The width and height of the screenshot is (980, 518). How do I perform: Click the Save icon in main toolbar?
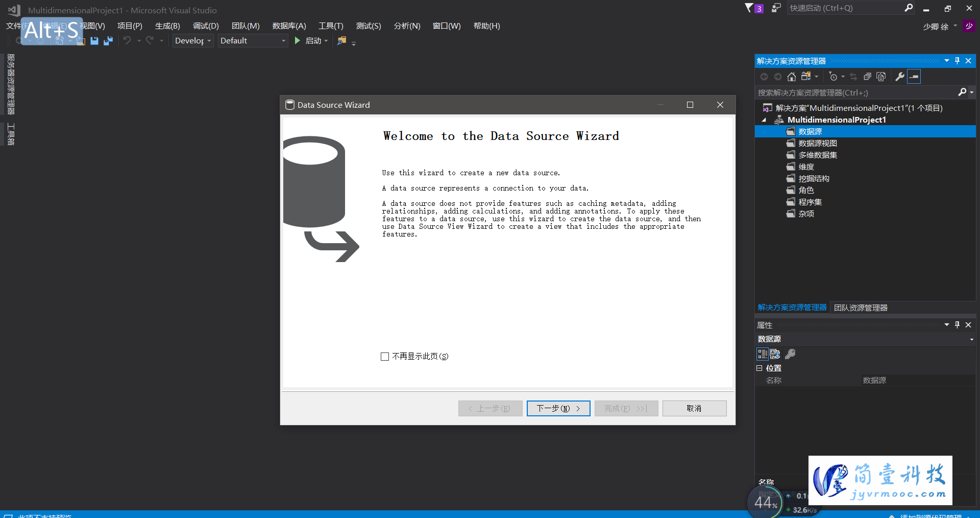[94, 41]
